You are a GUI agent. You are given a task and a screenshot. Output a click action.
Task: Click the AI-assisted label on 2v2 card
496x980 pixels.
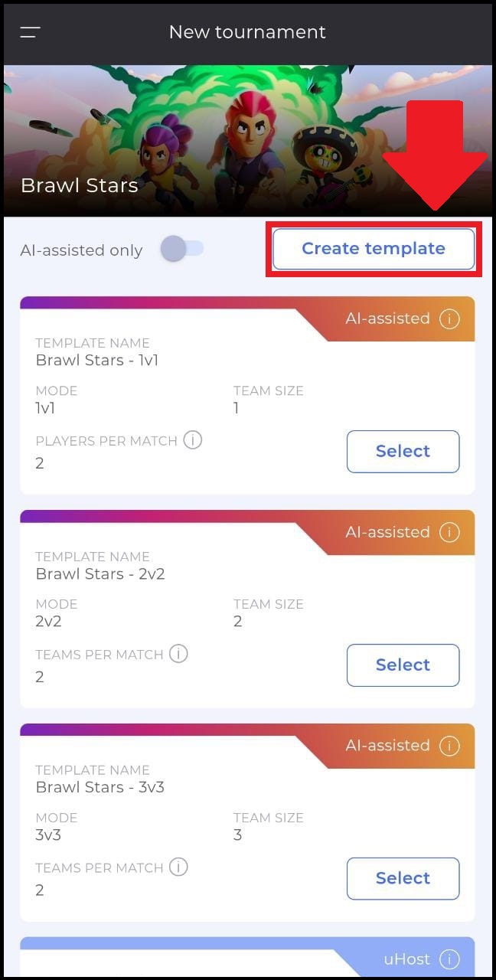(x=388, y=532)
